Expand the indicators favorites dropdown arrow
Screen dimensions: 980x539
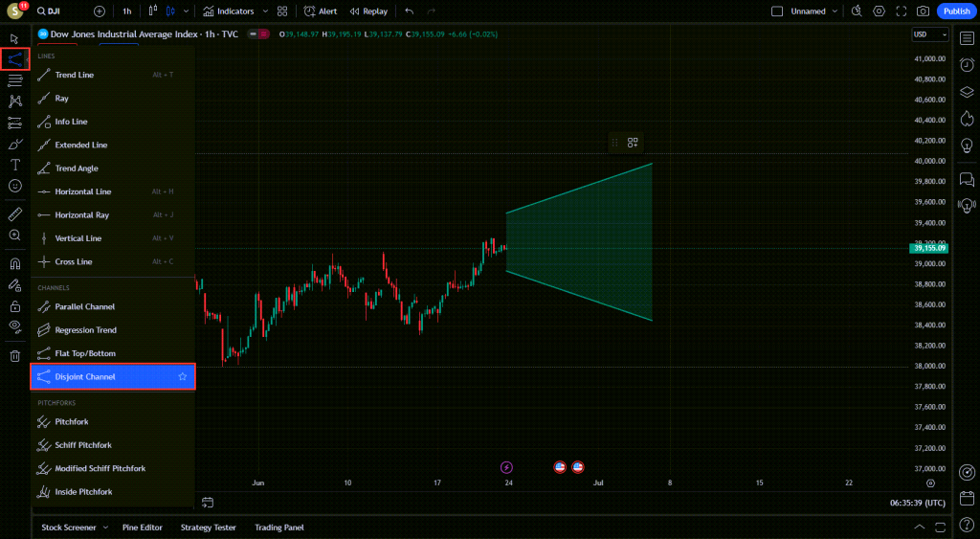(265, 11)
